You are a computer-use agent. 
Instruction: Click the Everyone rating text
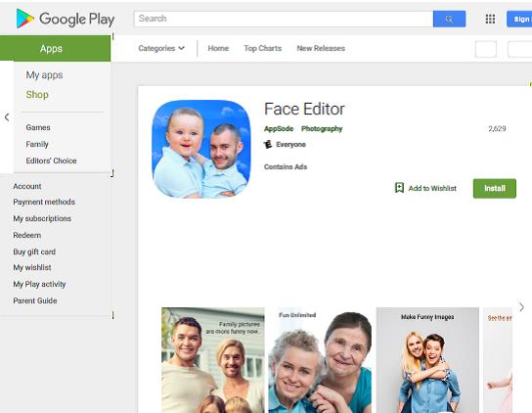tap(290, 144)
